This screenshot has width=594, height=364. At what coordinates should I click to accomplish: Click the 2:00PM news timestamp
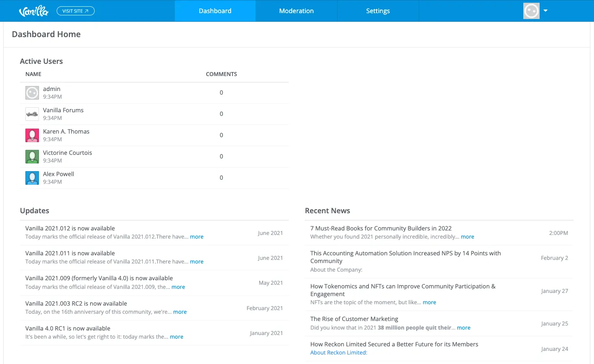[x=559, y=233]
